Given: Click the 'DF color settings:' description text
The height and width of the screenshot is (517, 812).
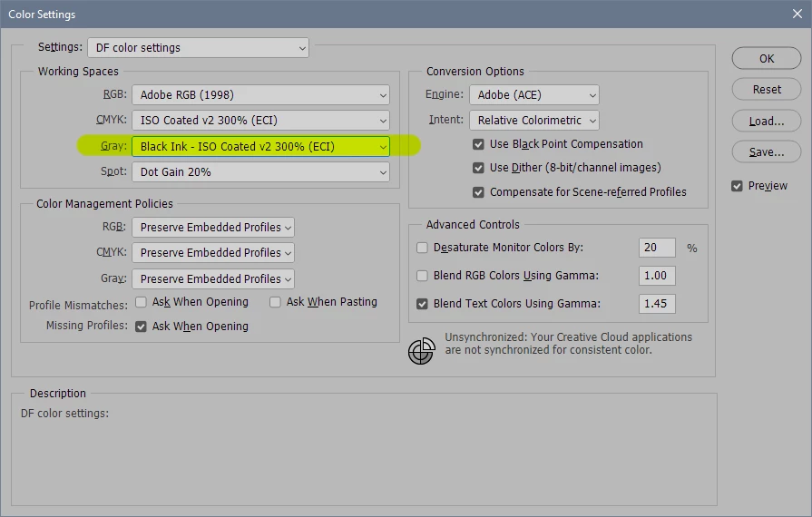Looking at the screenshot, I should click(64, 414).
